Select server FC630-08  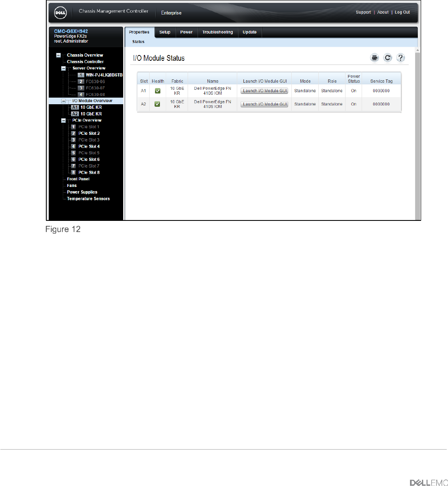(x=95, y=95)
